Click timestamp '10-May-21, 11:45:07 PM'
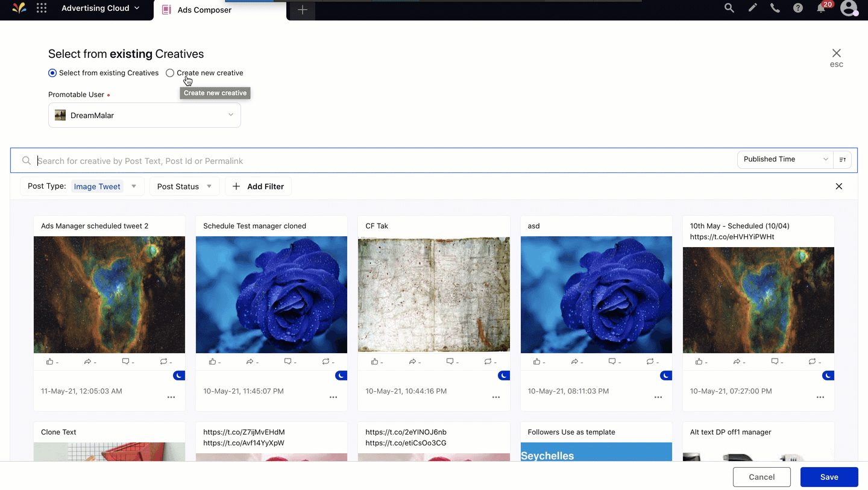Screen dimensions: 868x490 [x=244, y=391]
